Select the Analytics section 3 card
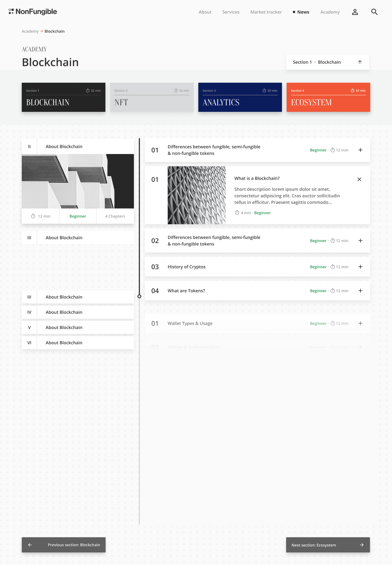The image size is (392, 565). [x=240, y=97]
